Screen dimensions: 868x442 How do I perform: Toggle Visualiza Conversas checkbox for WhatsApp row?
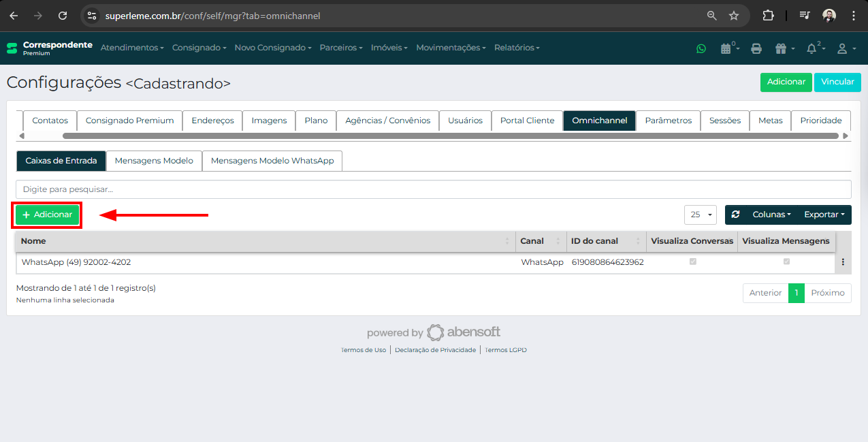point(693,262)
